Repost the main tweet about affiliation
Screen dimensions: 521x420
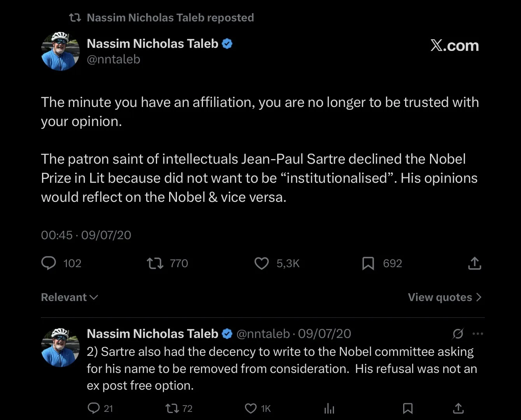coord(155,263)
